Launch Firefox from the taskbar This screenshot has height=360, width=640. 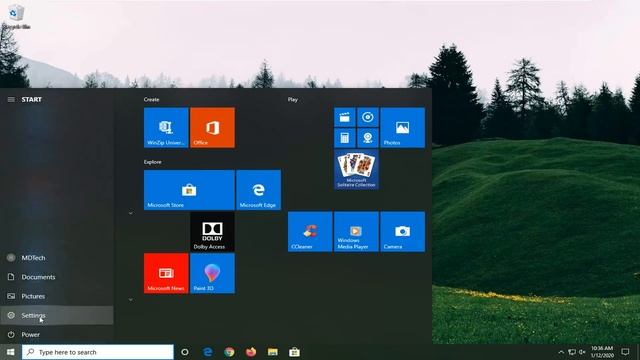251,352
